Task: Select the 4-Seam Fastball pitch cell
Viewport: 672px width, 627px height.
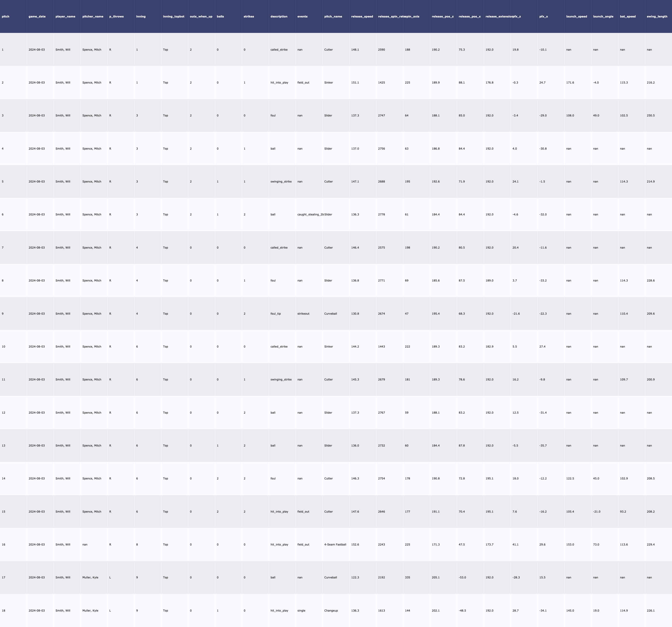Action: click(x=335, y=545)
